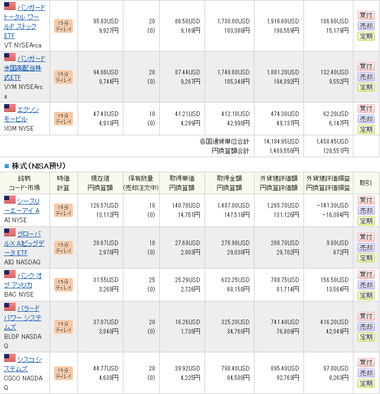Click the sell (売却) button for AIQ
The image size is (380, 394).
(366, 247)
